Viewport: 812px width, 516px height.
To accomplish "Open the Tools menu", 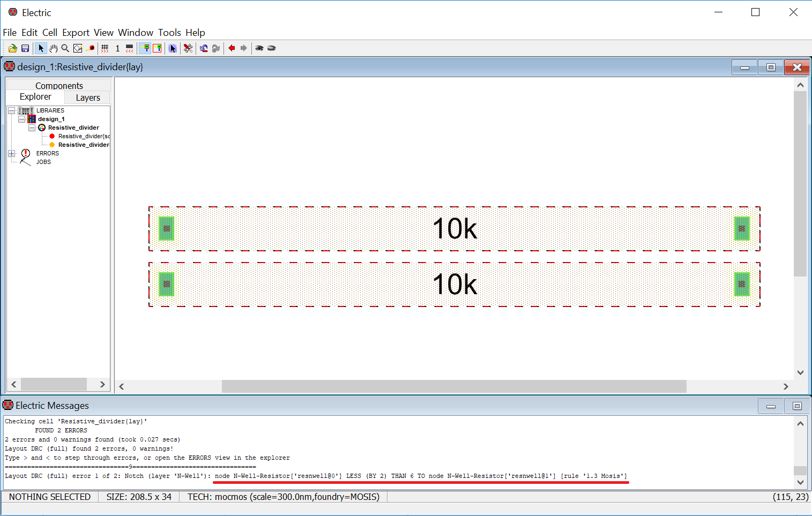I will (169, 33).
